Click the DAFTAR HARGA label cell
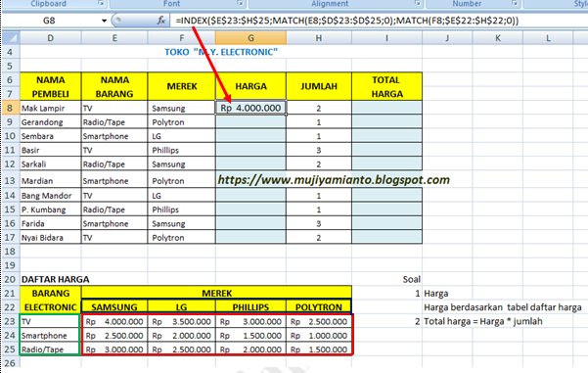 pyautogui.click(x=50, y=279)
